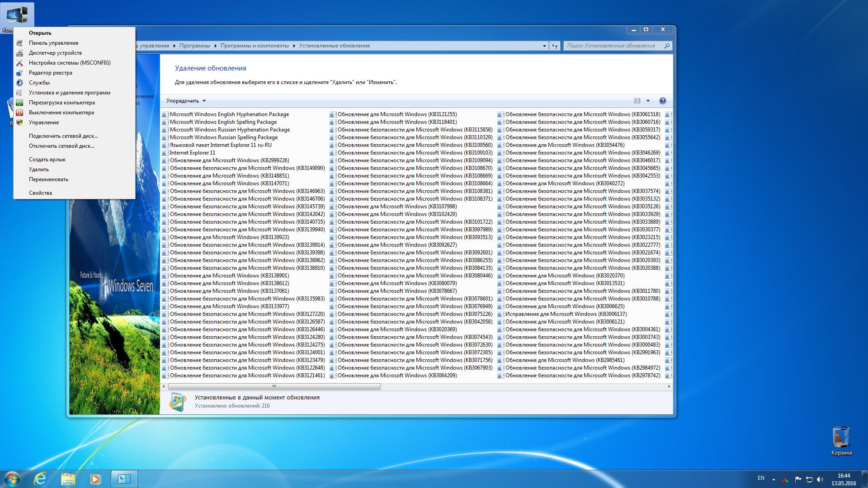Select security update KB3149090

click(244, 168)
